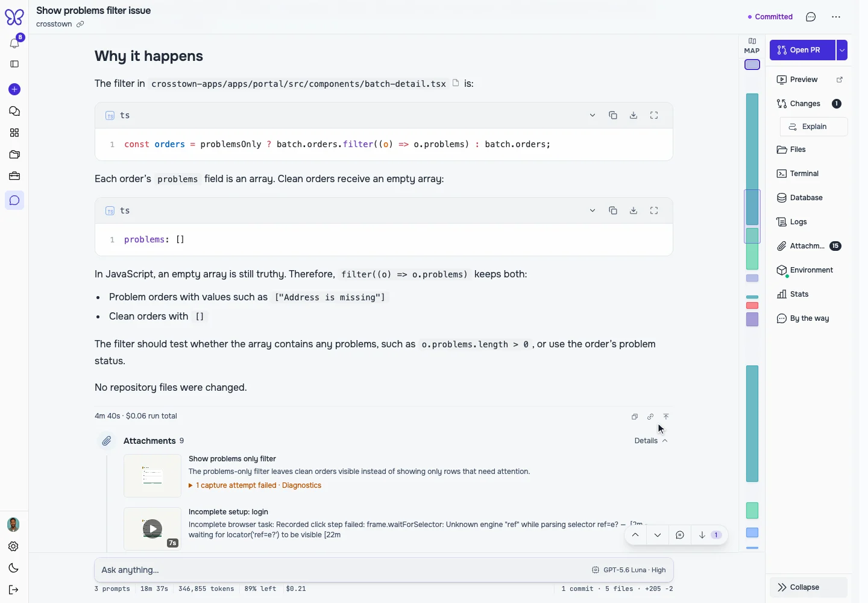The image size is (868, 603).
Task: Copy the problems: [] code block
Action: coord(613,210)
